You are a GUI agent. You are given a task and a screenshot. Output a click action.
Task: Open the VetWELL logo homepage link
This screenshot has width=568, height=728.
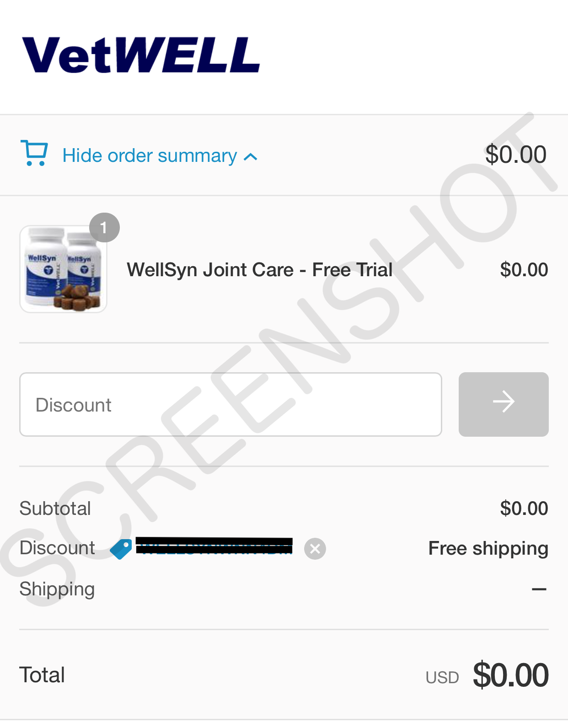pyautogui.click(x=141, y=55)
